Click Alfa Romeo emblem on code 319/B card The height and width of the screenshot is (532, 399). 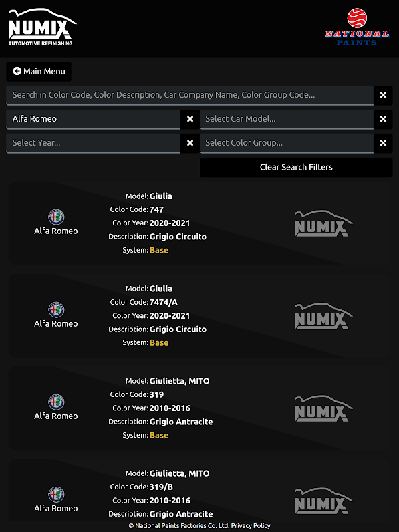pos(56,495)
